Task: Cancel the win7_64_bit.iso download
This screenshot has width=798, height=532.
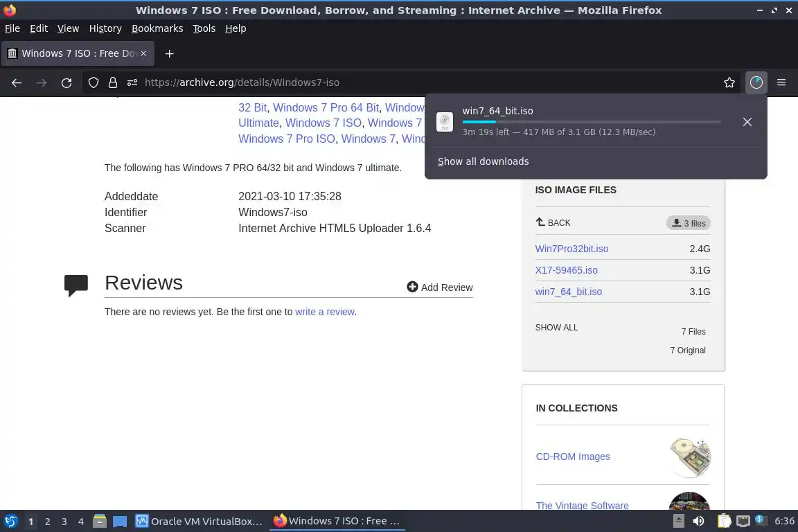Action: [x=747, y=122]
